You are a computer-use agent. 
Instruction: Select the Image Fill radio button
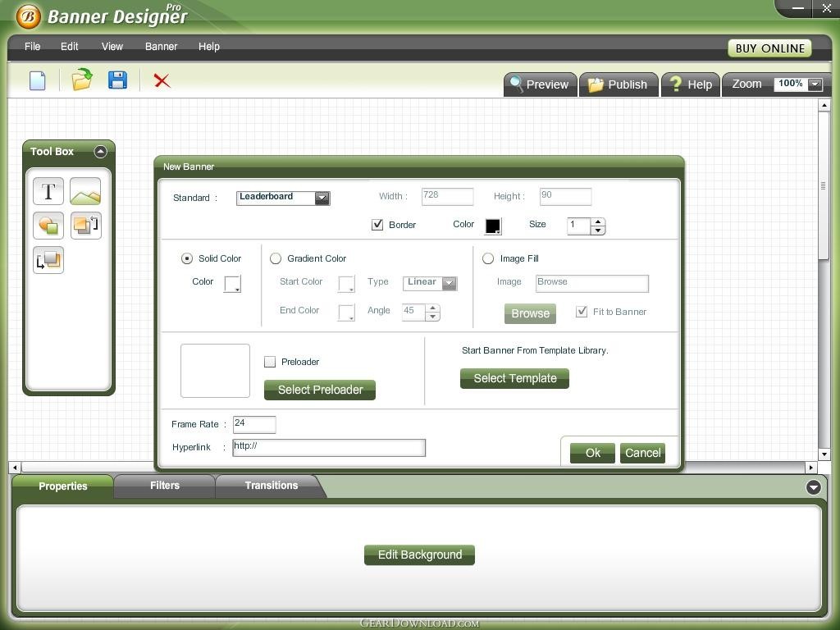tap(488, 258)
